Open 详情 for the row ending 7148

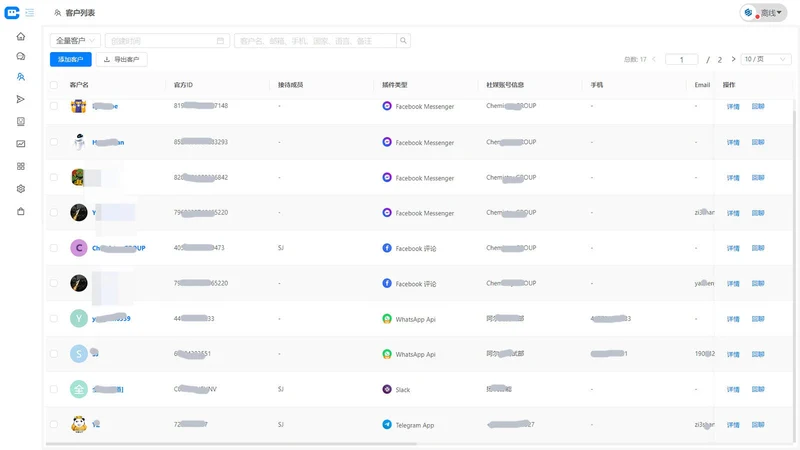point(733,107)
